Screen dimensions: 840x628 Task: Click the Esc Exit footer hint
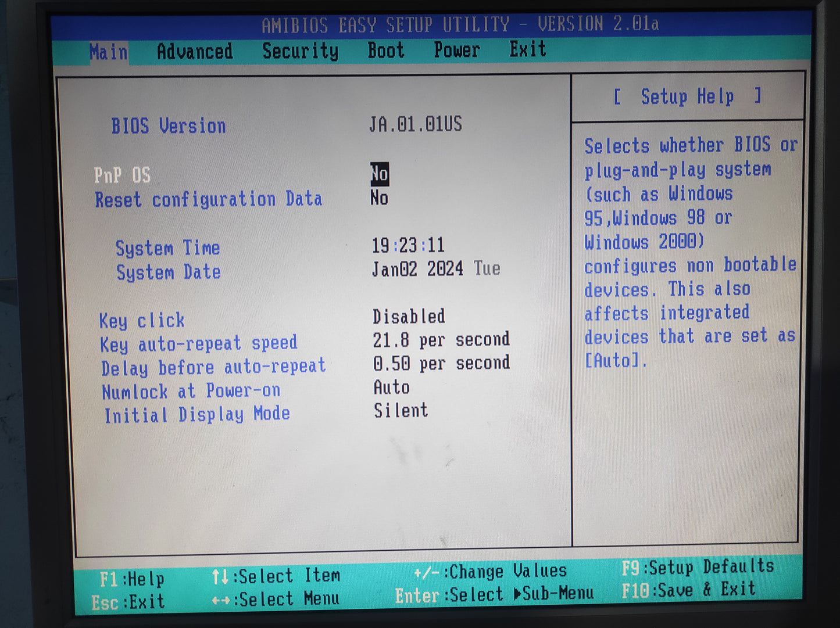(x=128, y=602)
